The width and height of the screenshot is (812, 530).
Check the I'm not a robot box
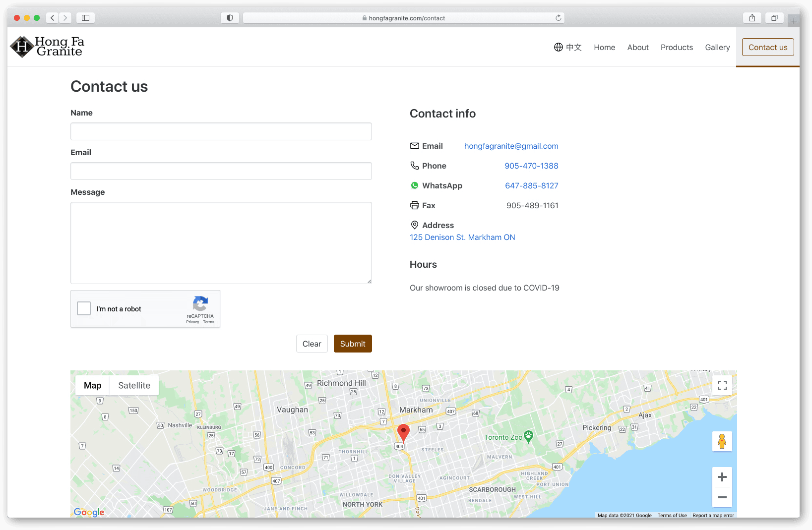tap(83, 308)
